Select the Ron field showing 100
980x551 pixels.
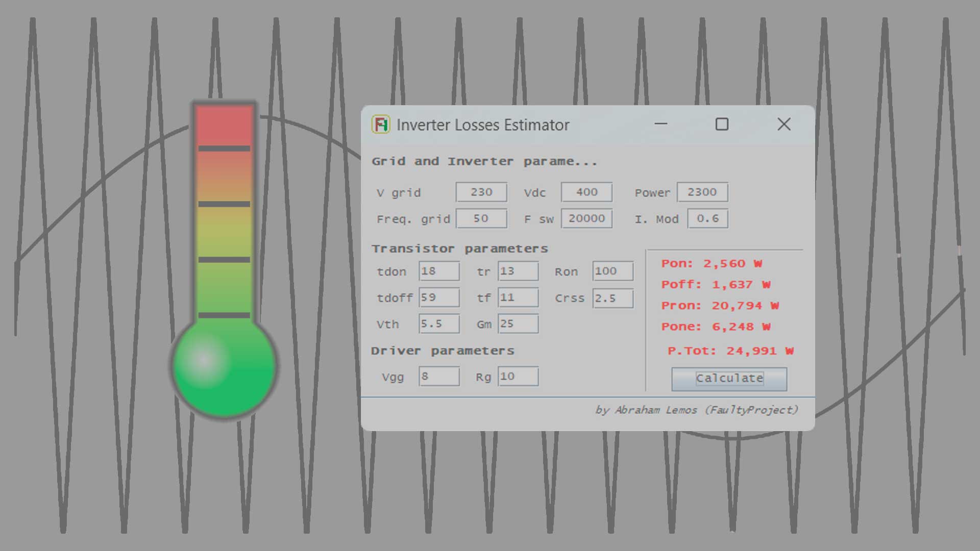(x=613, y=271)
